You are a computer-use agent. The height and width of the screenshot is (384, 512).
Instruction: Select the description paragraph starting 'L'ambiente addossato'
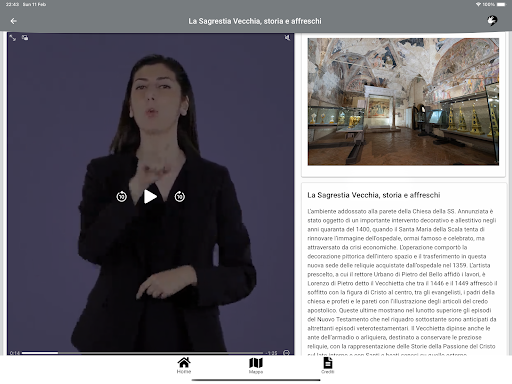point(402,282)
